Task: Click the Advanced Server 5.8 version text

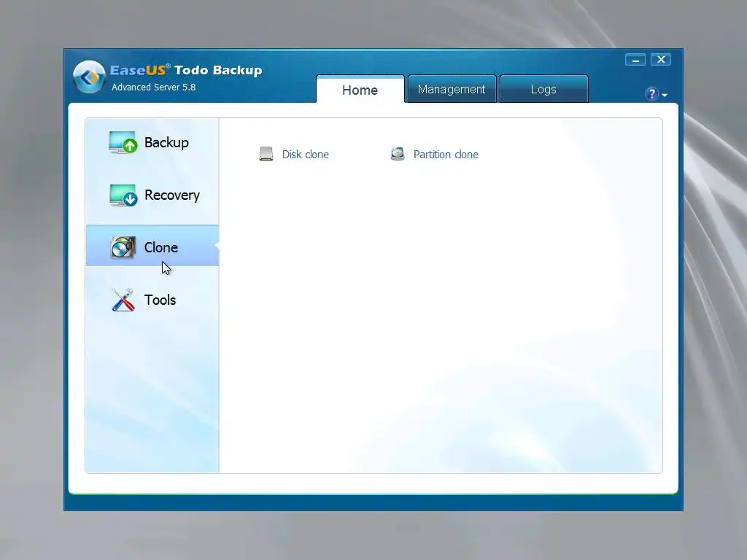Action: (153, 87)
